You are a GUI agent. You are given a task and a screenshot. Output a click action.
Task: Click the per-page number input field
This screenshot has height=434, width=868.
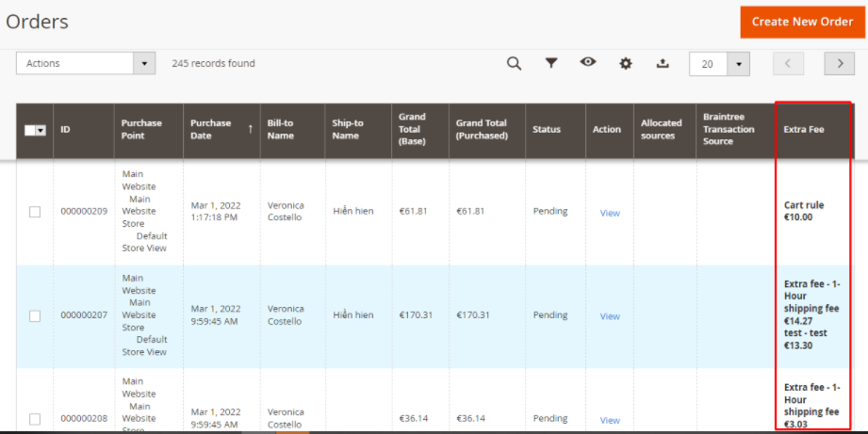coord(709,64)
